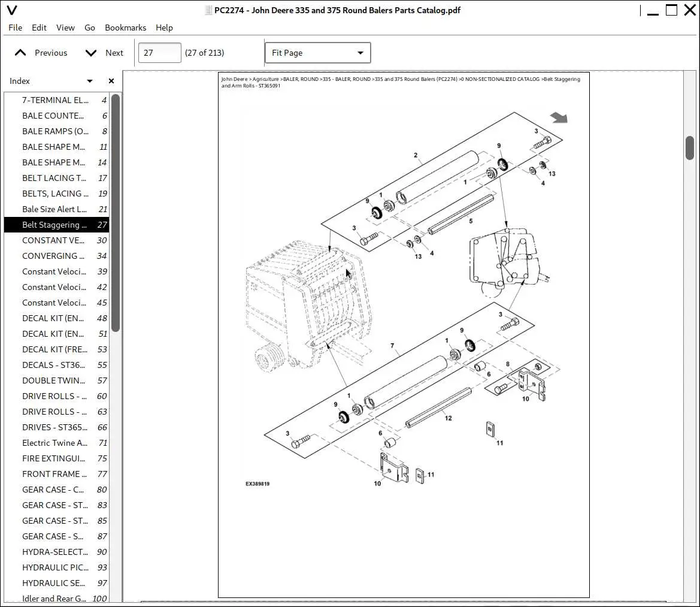Open HYDRAULIC PIC... index entry
Screen dimensions: 700x607
coord(57,567)
